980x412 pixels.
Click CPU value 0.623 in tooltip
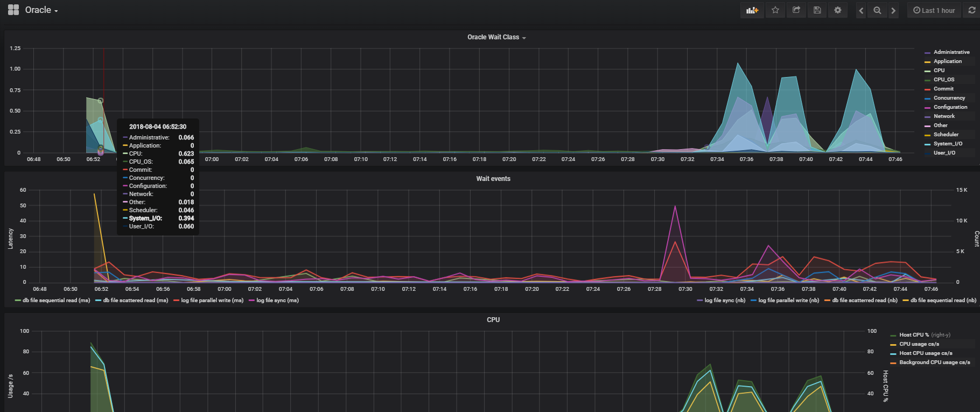pos(186,153)
